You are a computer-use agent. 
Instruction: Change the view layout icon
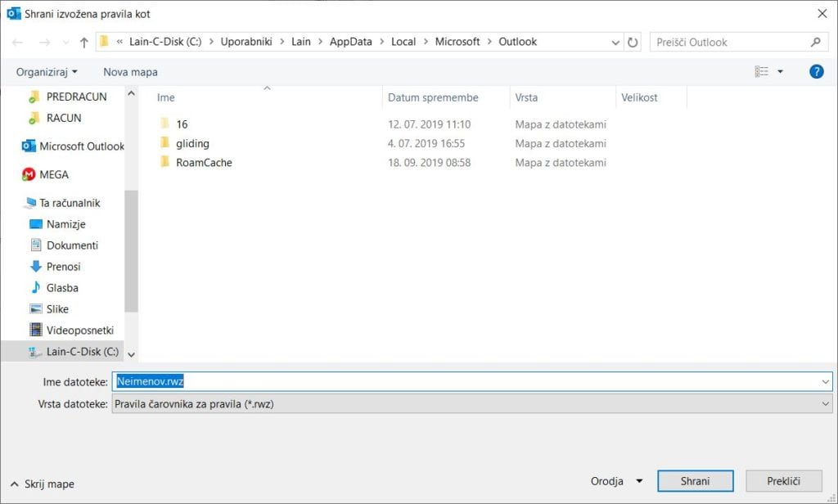pos(762,72)
